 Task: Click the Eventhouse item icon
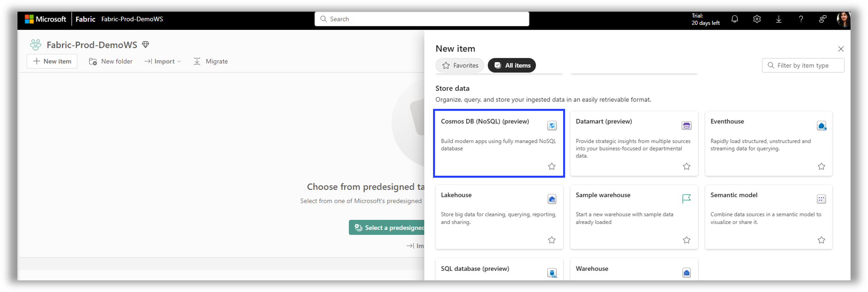pyautogui.click(x=821, y=126)
